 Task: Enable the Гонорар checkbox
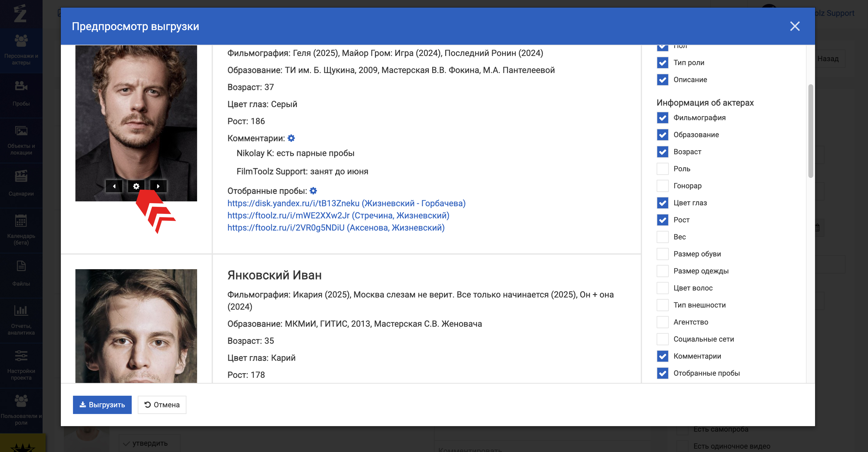pyautogui.click(x=662, y=186)
